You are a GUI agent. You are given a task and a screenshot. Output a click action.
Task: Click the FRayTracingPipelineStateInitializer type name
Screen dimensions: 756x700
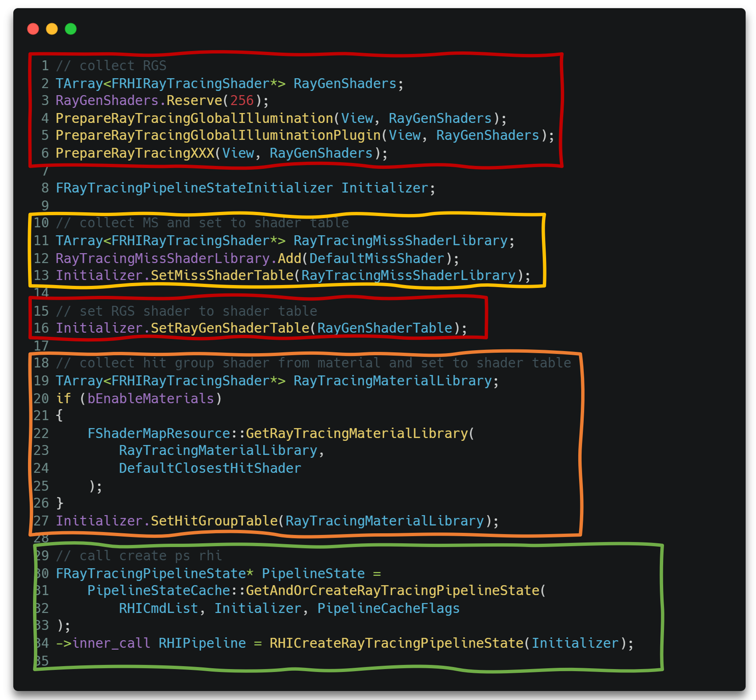(x=194, y=188)
